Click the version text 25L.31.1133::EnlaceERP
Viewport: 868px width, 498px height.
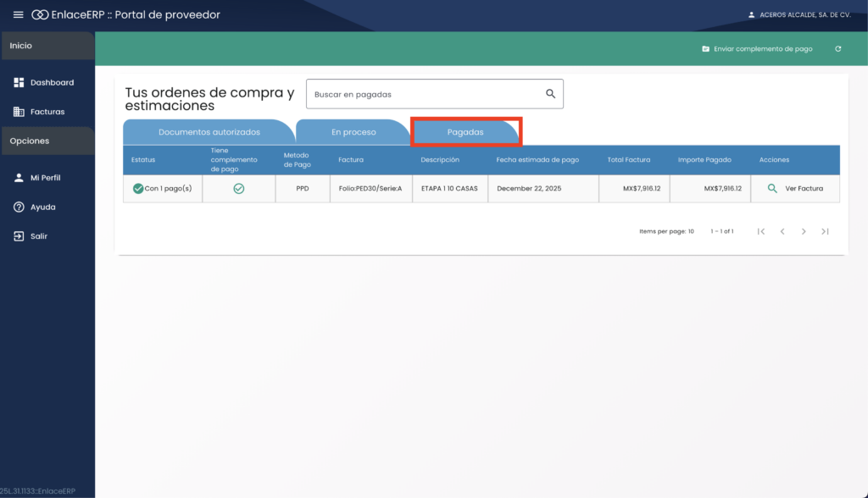(x=37, y=491)
